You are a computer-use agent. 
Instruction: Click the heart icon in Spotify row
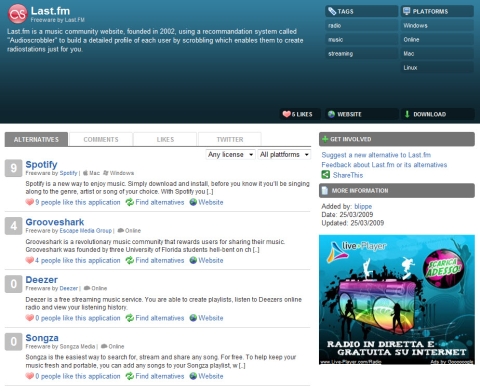30,202
